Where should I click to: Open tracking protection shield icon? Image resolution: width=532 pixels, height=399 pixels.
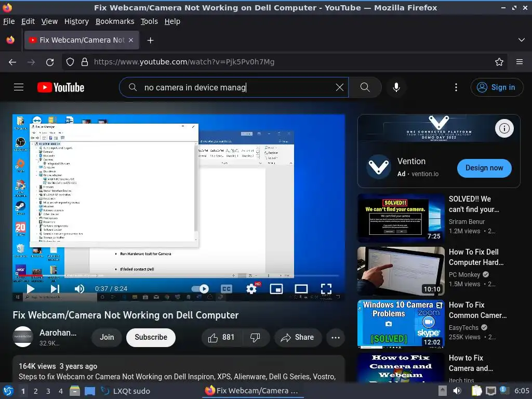(x=70, y=62)
